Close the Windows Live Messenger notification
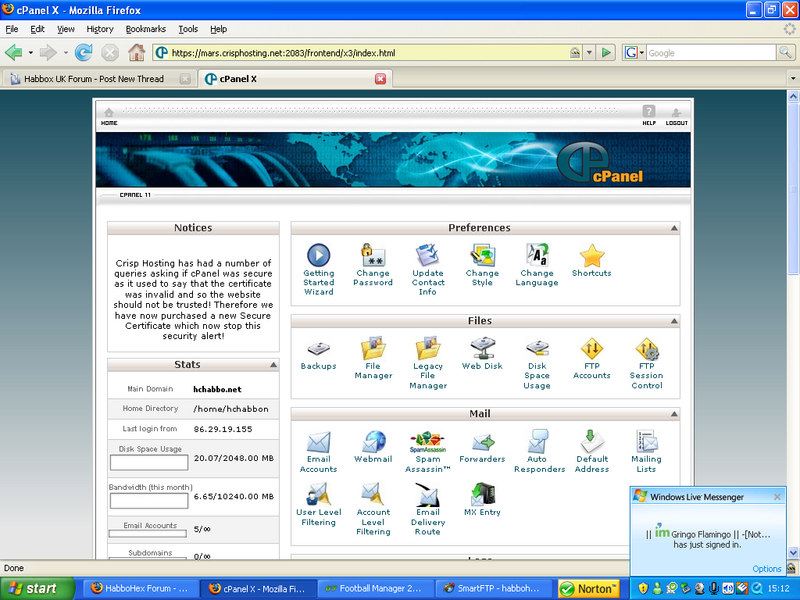This screenshot has height=600, width=800. 777,496
